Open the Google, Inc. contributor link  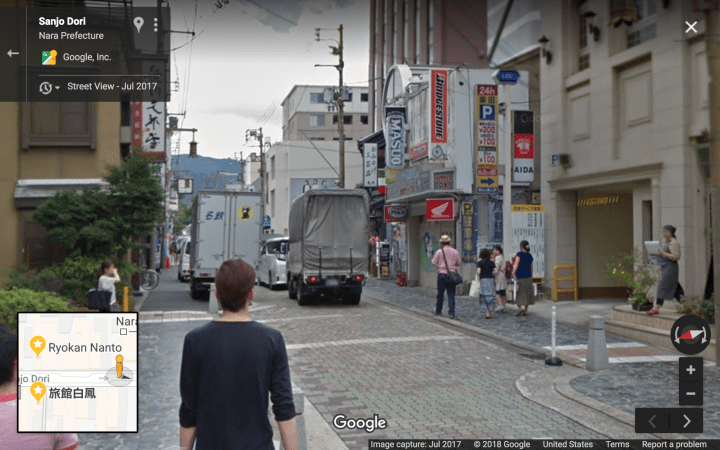87,57
